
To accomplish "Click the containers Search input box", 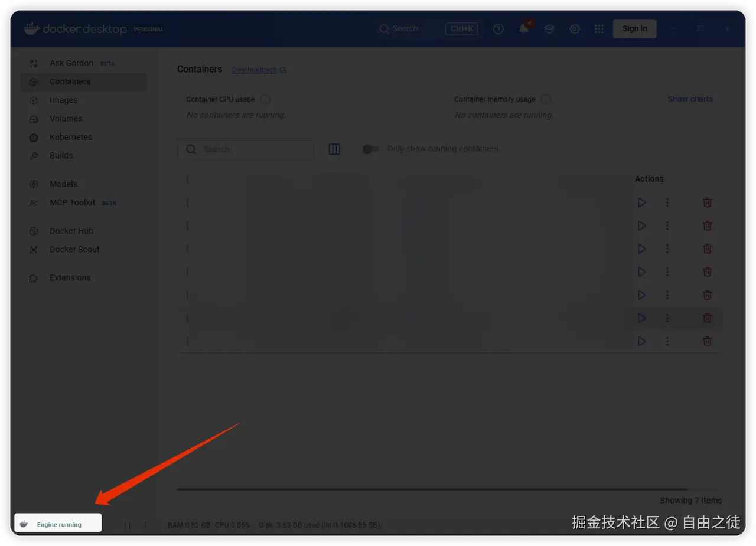I will [x=245, y=149].
